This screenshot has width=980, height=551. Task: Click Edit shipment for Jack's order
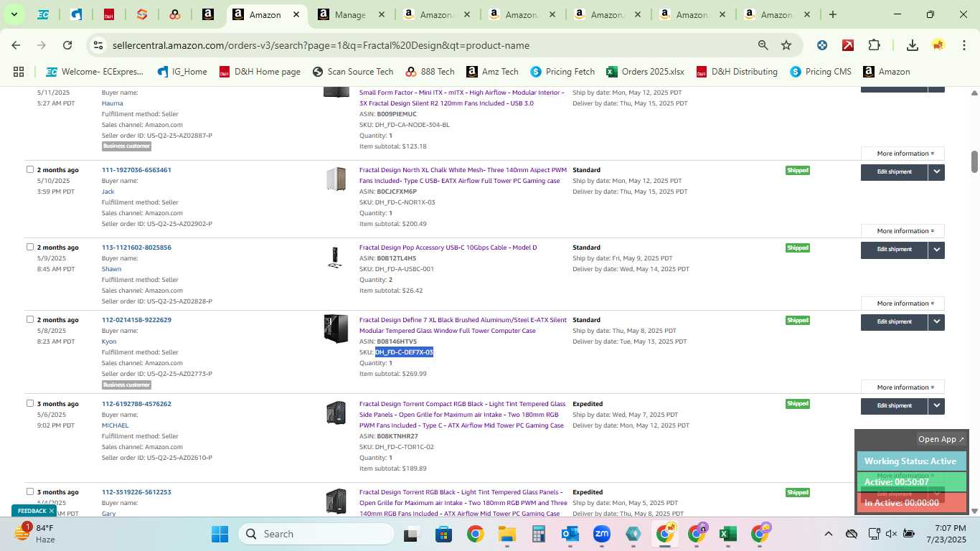coord(894,172)
